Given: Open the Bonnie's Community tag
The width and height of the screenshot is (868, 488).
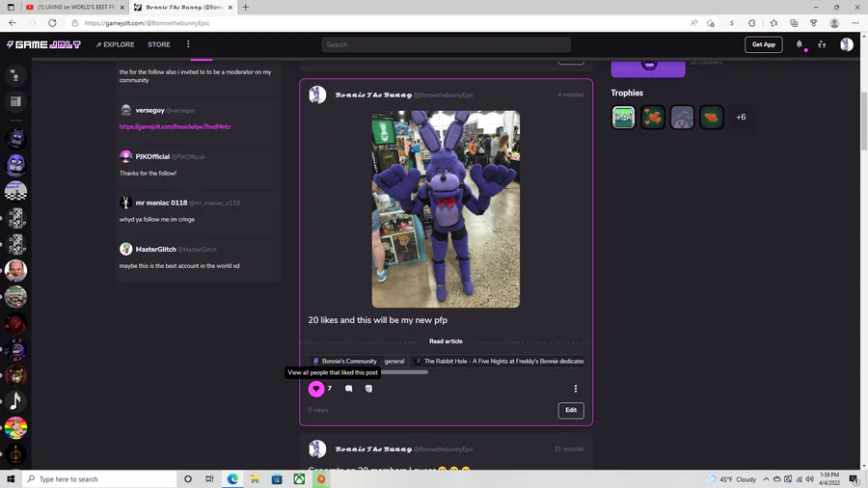Looking at the screenshot, I should [x=344, y=362].
